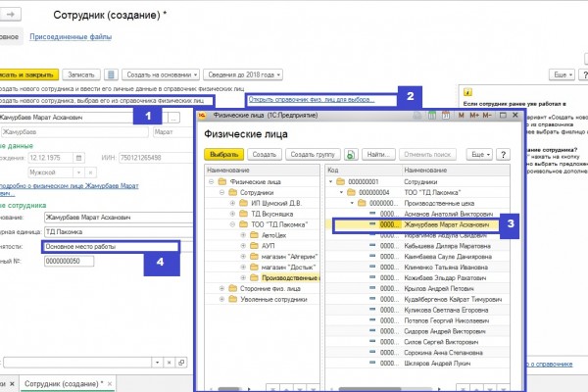Click Открыть справочник физ. лиц для выбора link

pos(312,100)
